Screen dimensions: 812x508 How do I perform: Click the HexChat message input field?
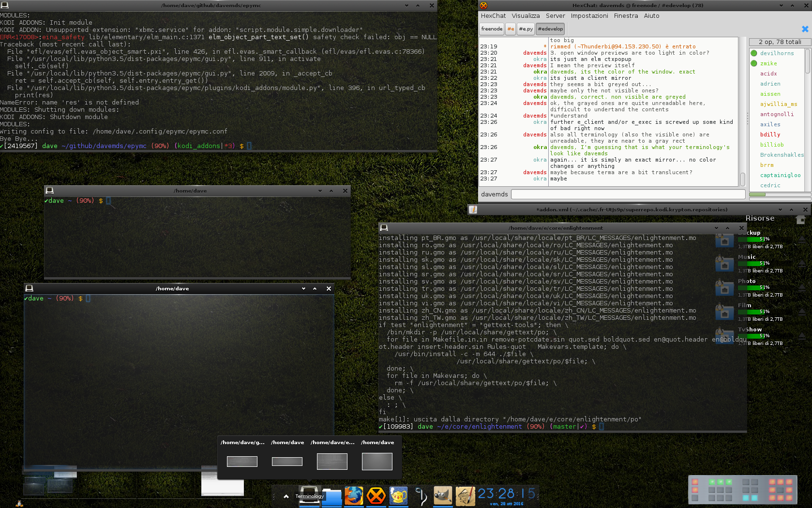[628, 194]
